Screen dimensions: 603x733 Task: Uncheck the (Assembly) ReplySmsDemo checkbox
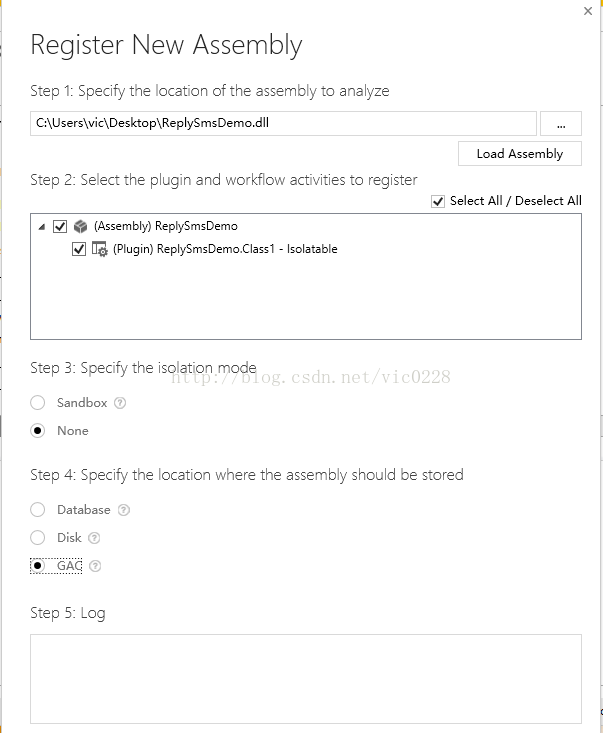coord(60,227)
